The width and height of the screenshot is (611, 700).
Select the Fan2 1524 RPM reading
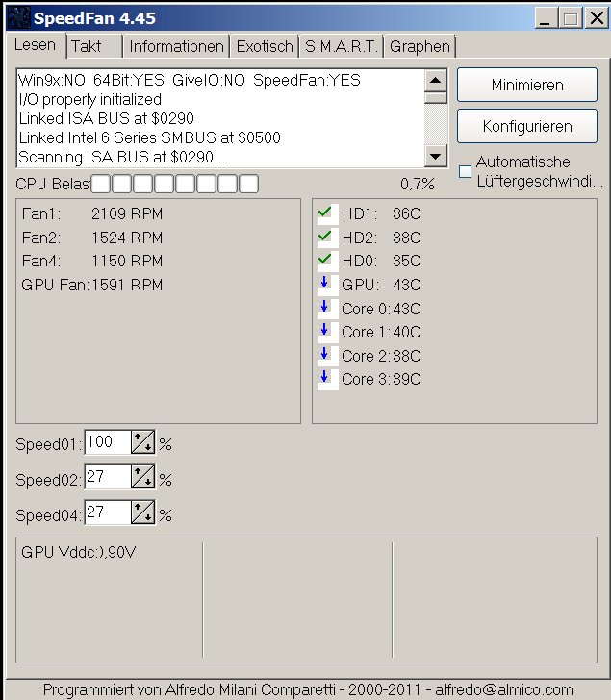click(x=92, y=237)
